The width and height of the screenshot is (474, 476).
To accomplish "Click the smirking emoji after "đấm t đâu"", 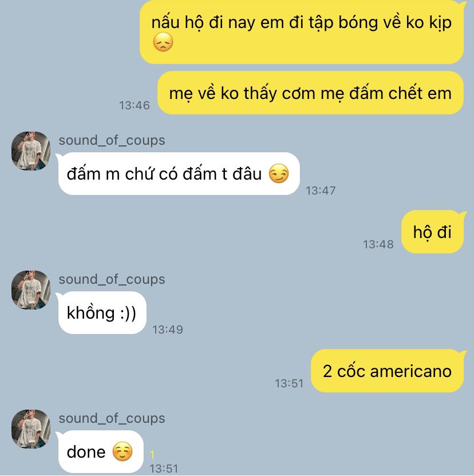I will coord(279,174).
